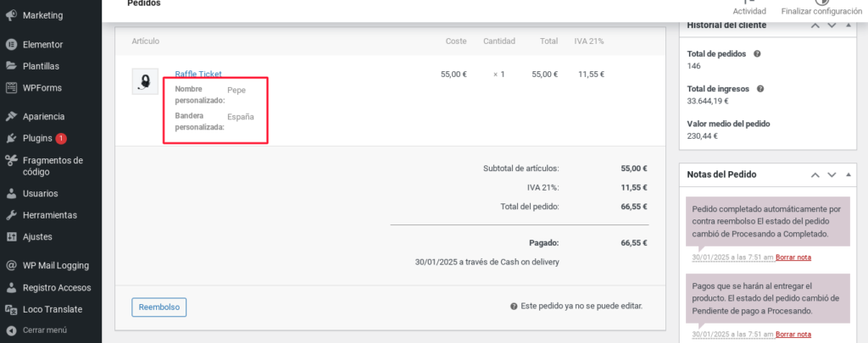Move Historial del cliente panel up

(815, 25)
